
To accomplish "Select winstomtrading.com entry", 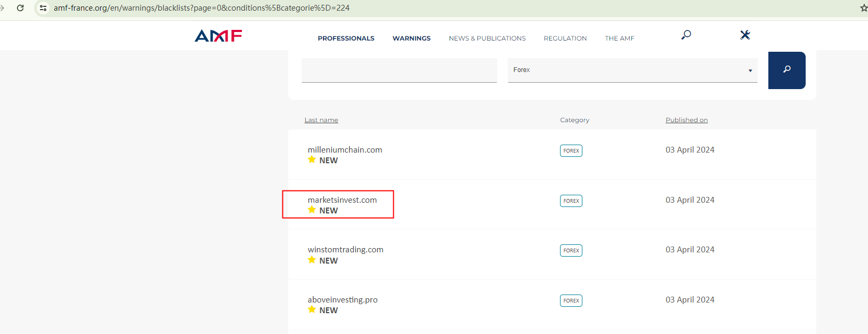I will click(x=345, y=250).
